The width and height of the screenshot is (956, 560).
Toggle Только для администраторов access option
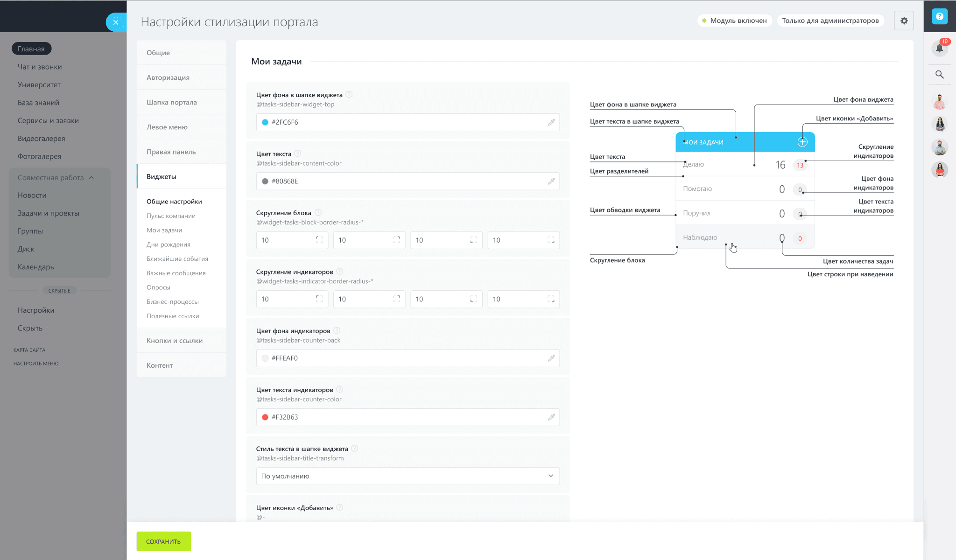pyautogui.click(x=830, y=21)
